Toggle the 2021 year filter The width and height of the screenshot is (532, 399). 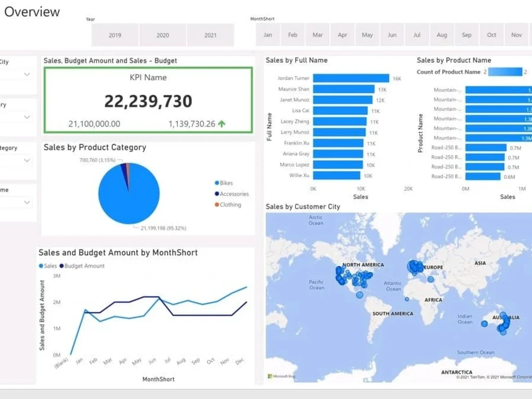coord(210,35)
